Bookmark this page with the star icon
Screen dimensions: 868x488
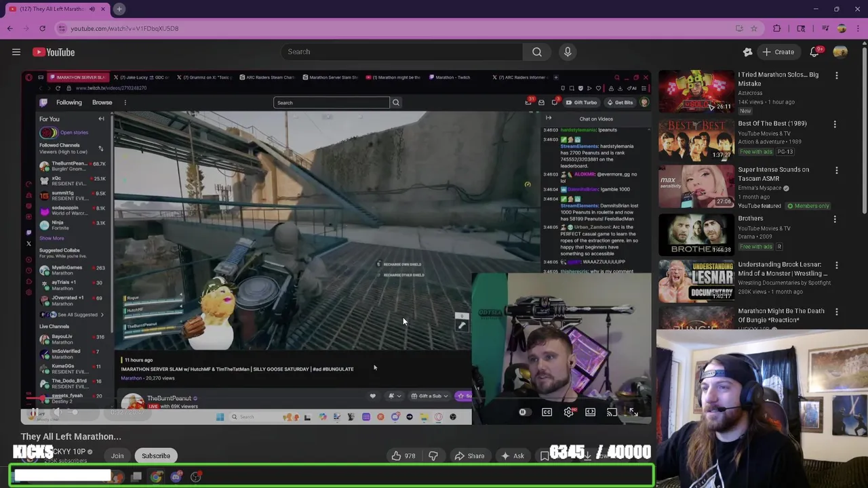[753, 28]
